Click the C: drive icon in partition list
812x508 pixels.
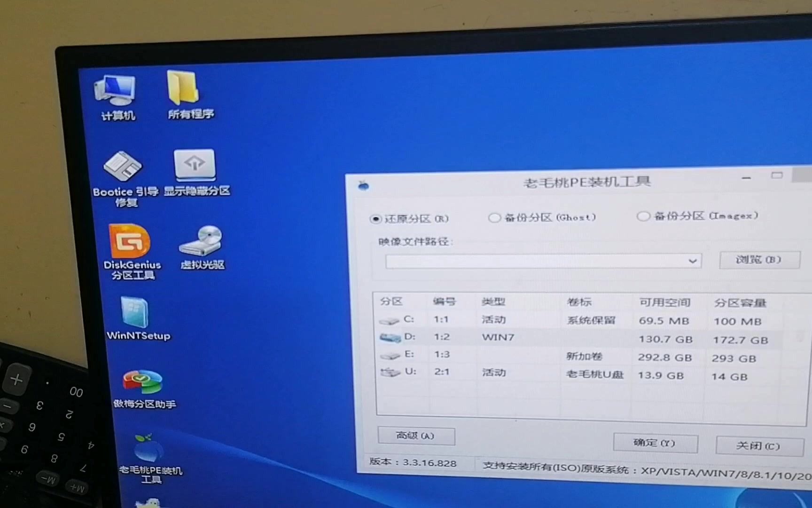(389, 320)
